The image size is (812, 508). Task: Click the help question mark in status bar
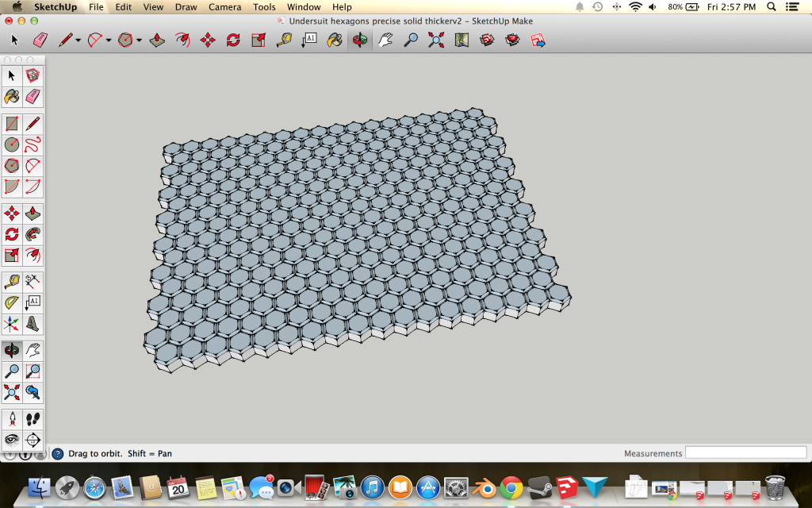click(x=58, y=453)
